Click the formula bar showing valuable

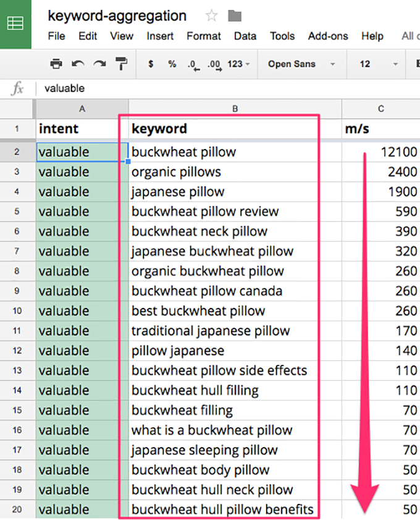pyautogui.click(x=227, y=88)
